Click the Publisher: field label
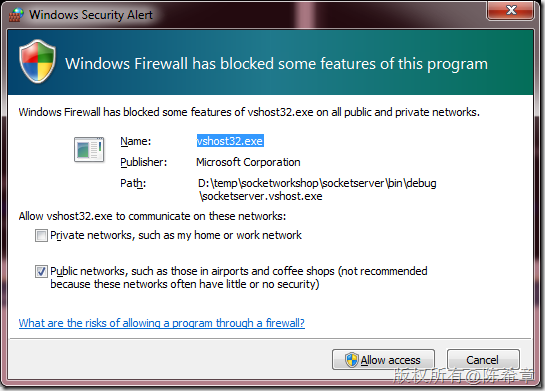Image resolution: width=545 pixels, height=391 pixels. pos(144,162)
